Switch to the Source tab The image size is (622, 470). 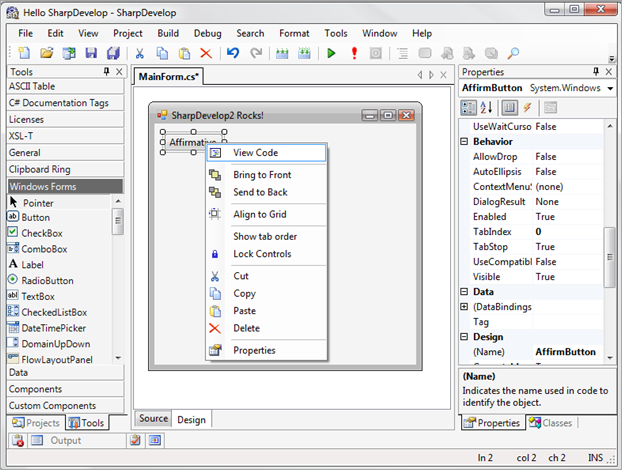pyautogui.click(x=153, y=419)
